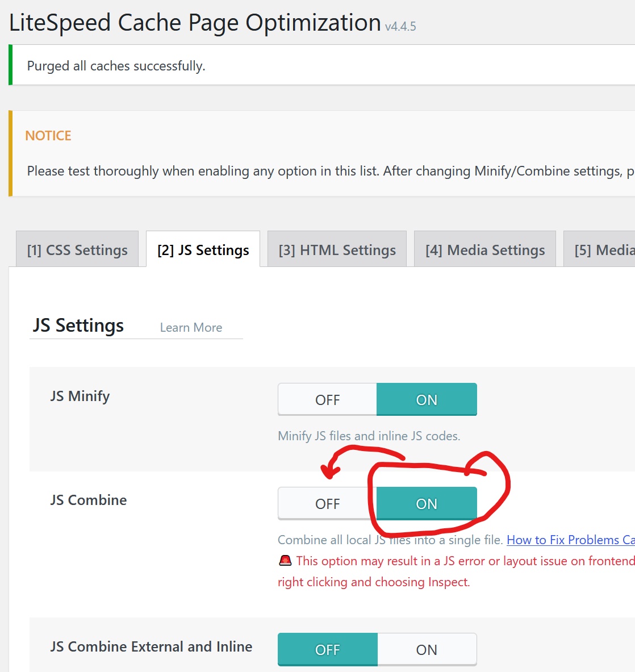Screen dimensions: 635x672
Task: Click the orange NOTICE heading
Action: (x=48, y=135)
